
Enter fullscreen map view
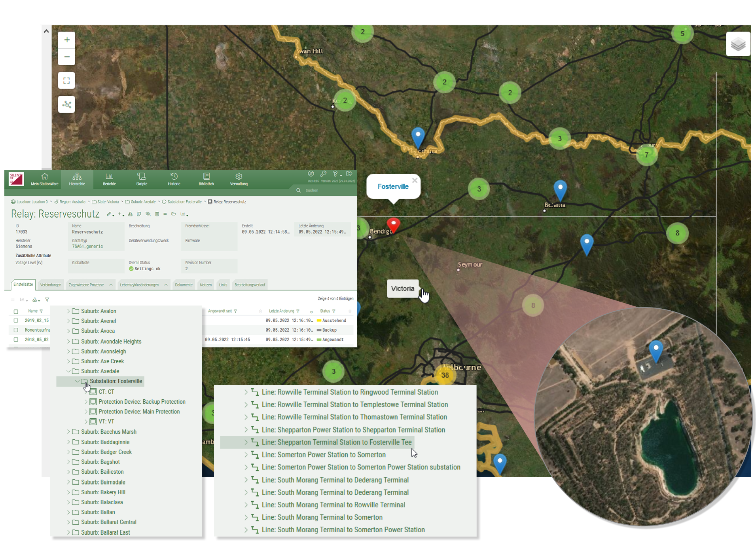pos(66,81)
